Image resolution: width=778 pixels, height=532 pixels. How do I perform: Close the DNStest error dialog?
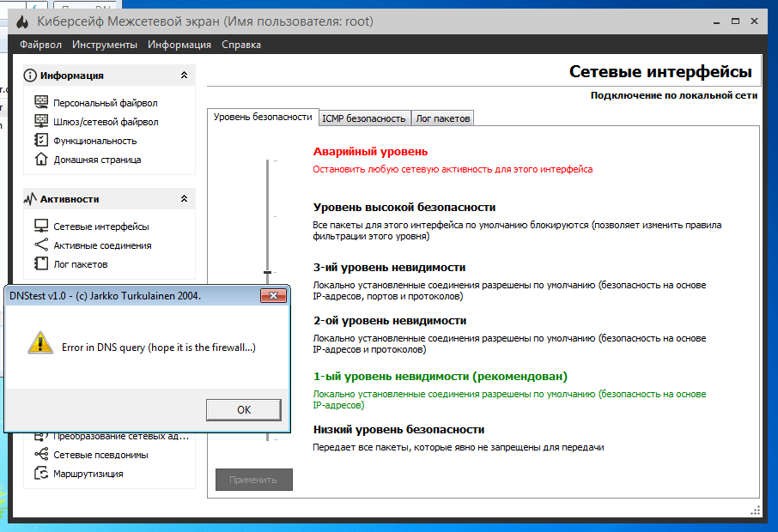(273, 296)
